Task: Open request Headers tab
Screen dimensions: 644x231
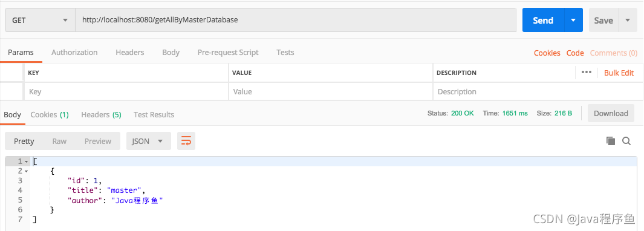Action: coord(130,53)
